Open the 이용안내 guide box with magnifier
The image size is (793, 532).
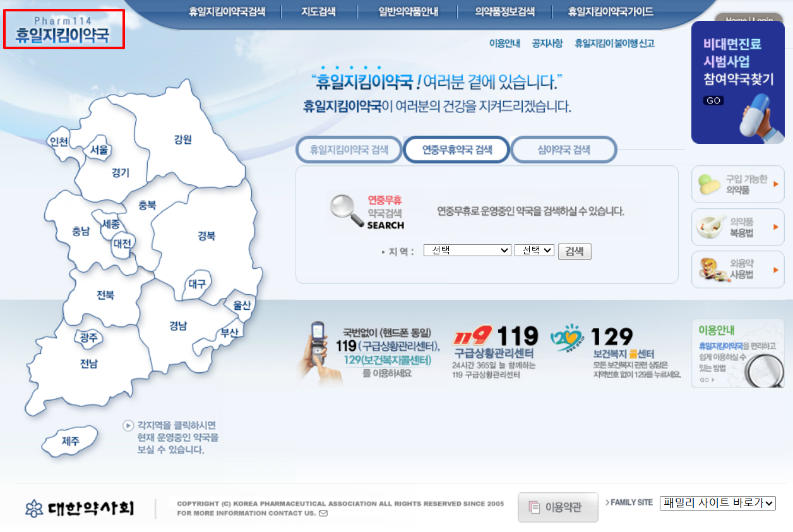[x=738, y=353]
